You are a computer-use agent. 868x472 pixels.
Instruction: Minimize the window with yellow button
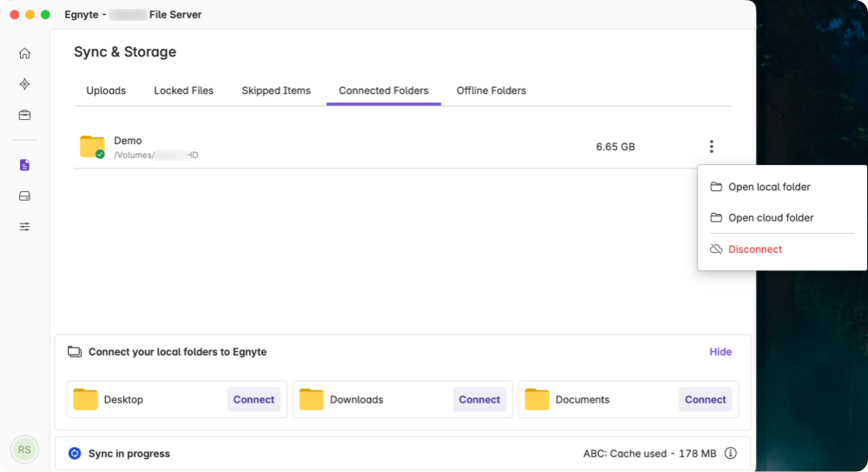tap(30, 15)
